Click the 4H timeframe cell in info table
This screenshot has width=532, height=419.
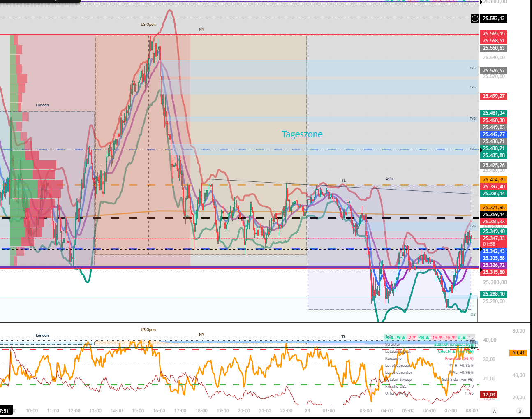click(x=424, y=338)
